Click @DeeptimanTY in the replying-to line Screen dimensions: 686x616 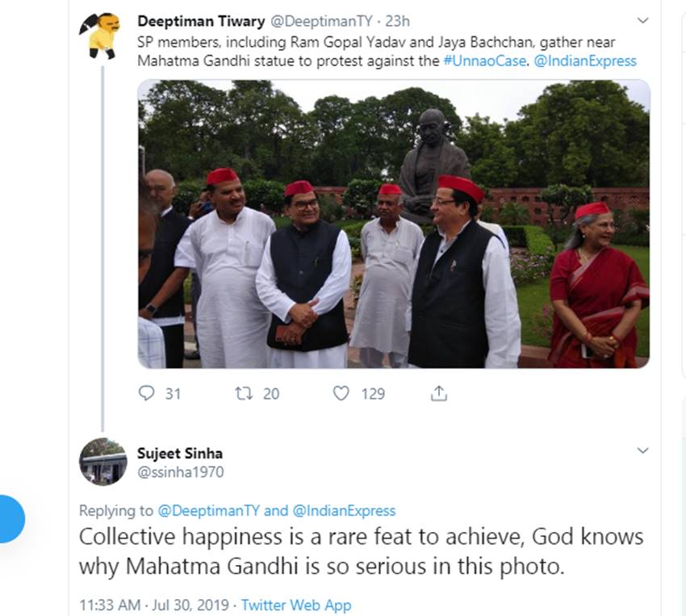[x=208, y=510]
